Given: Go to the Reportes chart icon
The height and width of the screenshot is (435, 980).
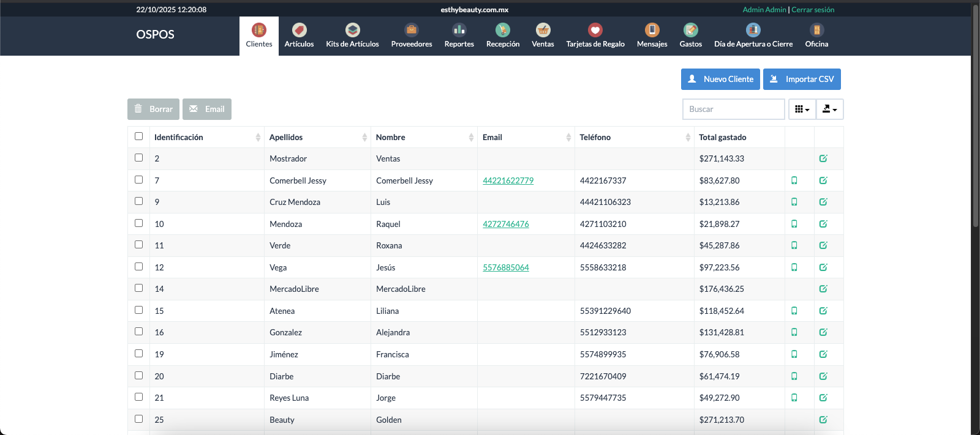Looking at the screenshot, I should click(459, 30).
